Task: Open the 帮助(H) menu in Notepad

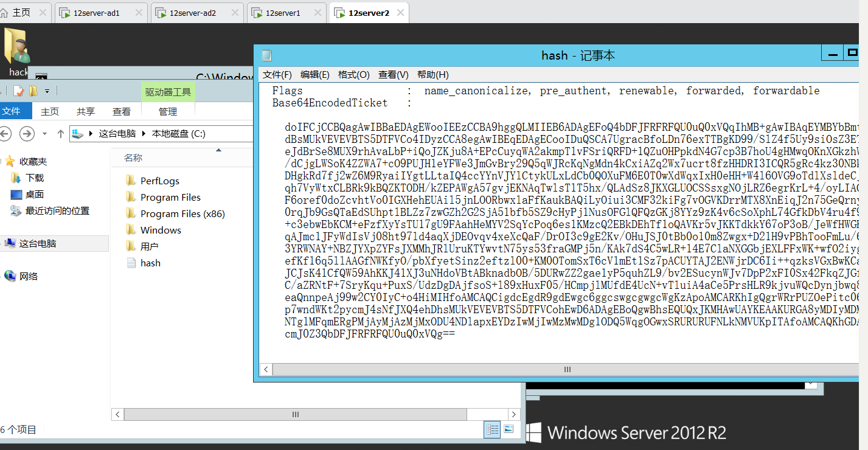Action: point(433,74)
